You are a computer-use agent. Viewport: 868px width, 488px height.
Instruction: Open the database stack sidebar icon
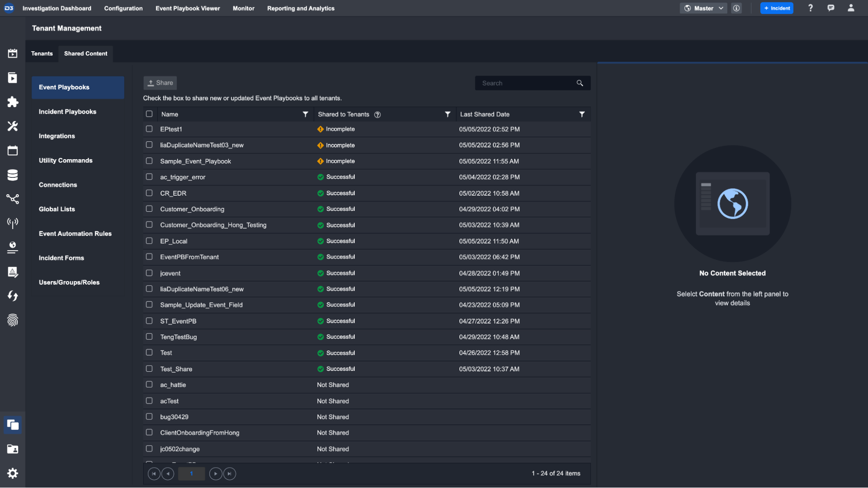pos(13,175)
